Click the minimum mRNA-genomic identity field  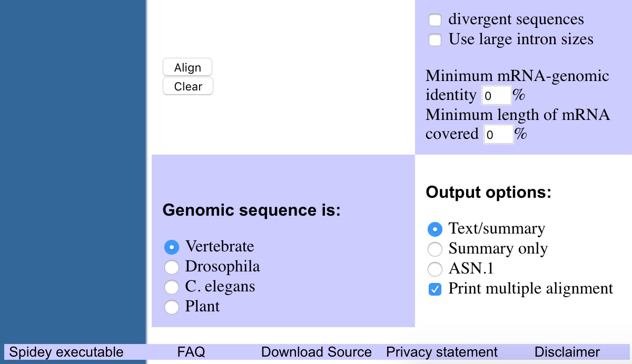tap(496, 96)
